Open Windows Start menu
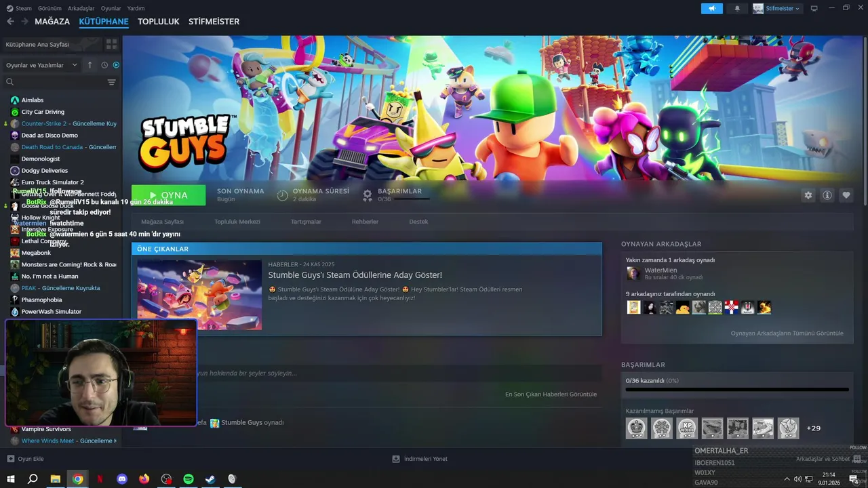Screen dimensions: 868x488 (x=10, y=479)
